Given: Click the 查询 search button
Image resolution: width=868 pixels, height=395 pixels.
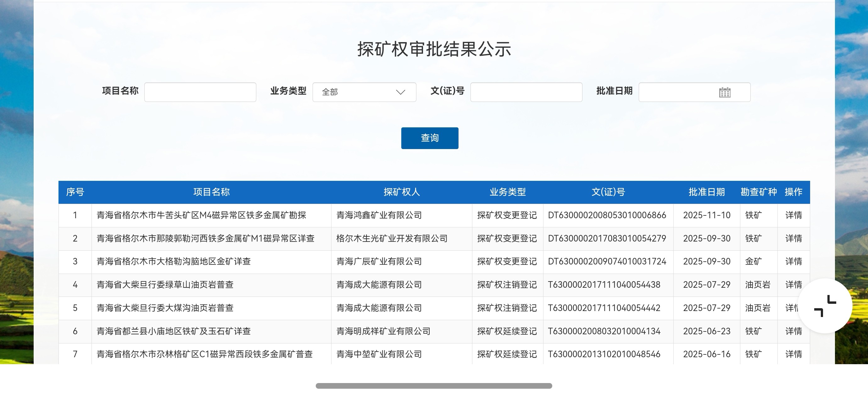Looking at the screenshot, I should point(430,138).
